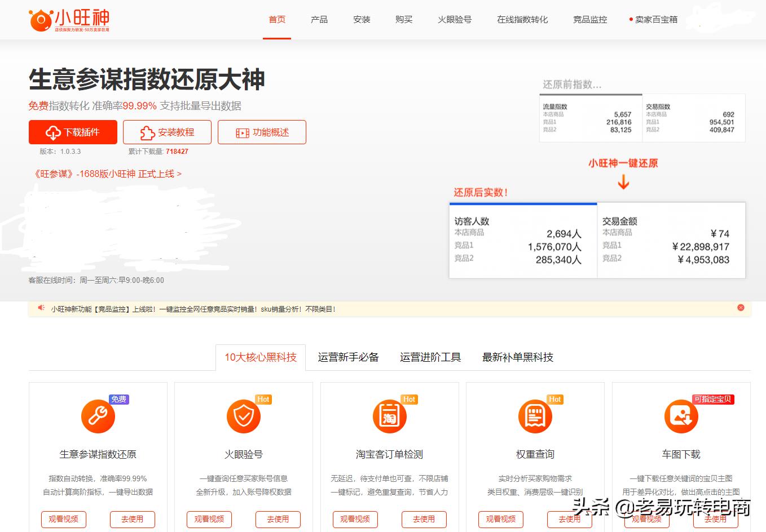Click the 交易金额 panel in 还原后实数
The height and width of the screenshot is (532, 766).
pyautogui.click(x=671, y=241)
